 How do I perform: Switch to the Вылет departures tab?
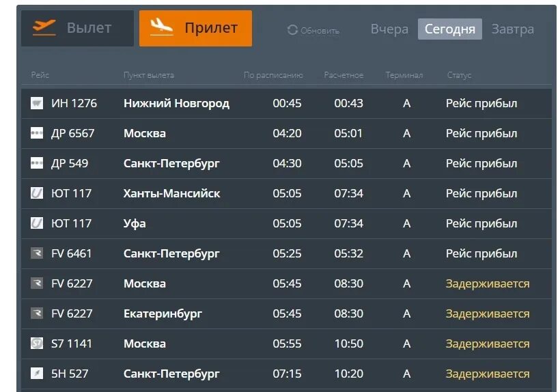click(x=77, y=29)
